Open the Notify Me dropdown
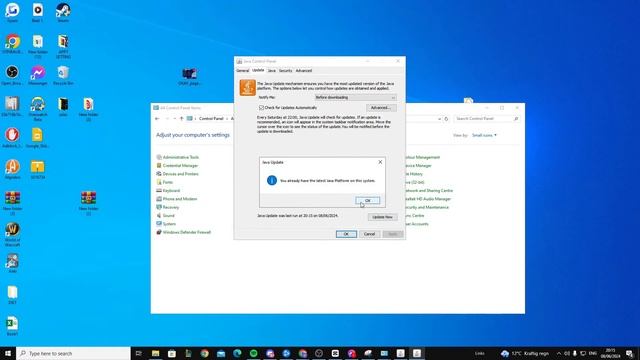The height and width of the screenshot is (360, 640). [x=355, y=98]
